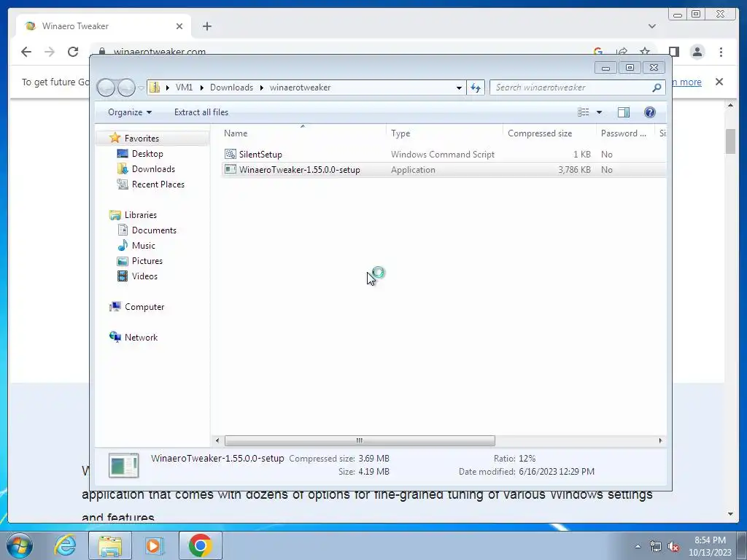Open a new Chrome tab
This screenshot has width=747, height=560.
click(206, 26)
